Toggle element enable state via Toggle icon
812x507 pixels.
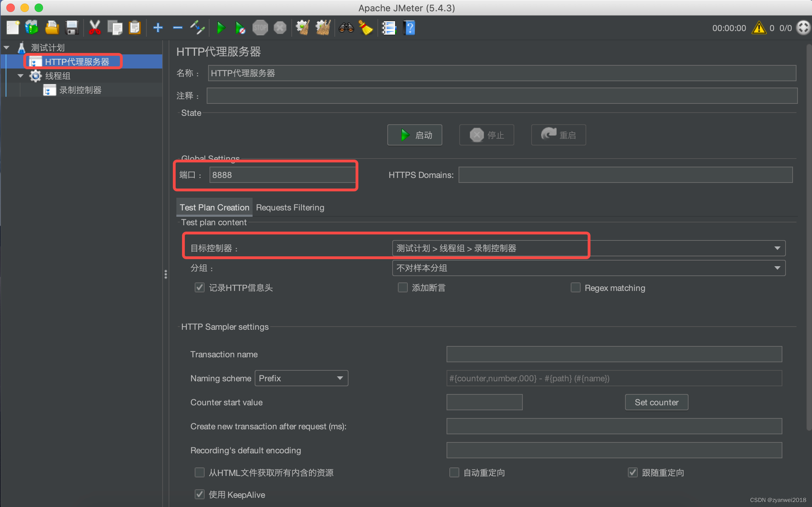coord(198,28)
